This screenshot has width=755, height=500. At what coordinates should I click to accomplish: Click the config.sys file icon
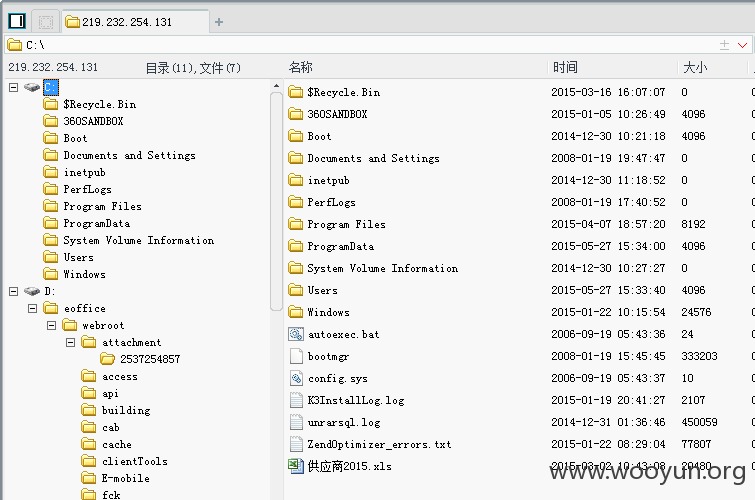click(296, 378)
